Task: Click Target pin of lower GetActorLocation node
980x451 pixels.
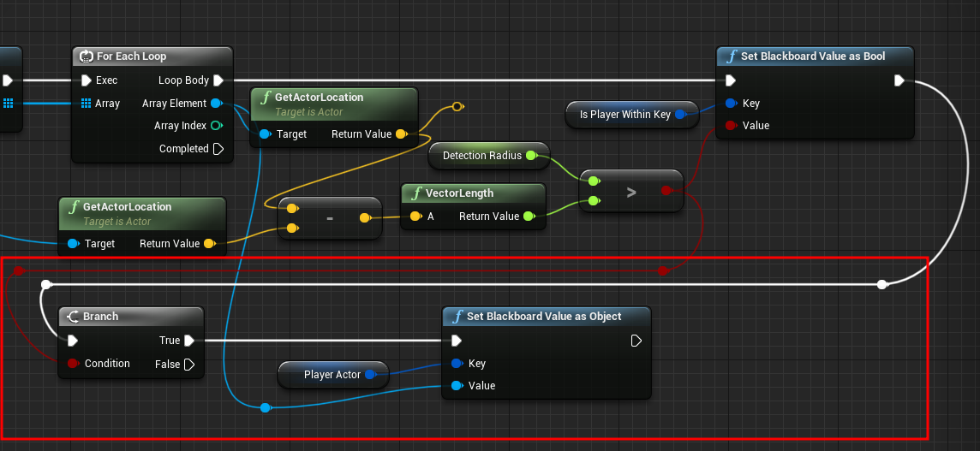Action: pyautogui.click(x=73, y=244)
